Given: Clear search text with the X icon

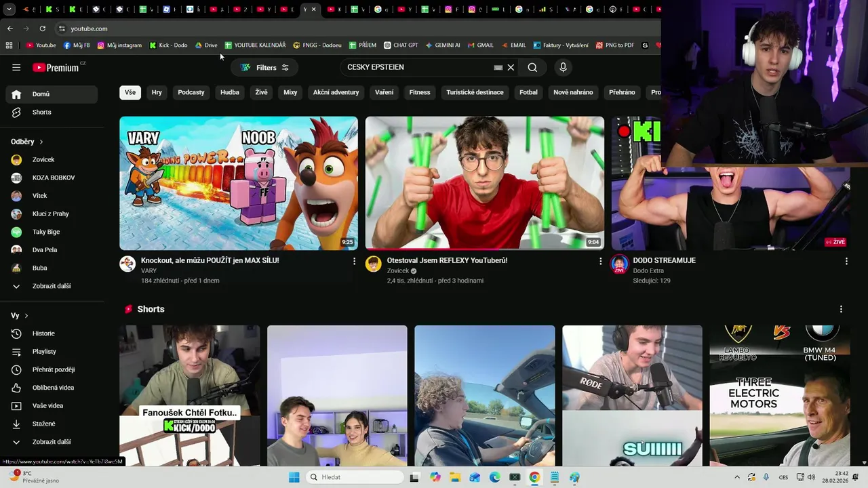Looking at the screenshot, I should click(x=511, y=67).
